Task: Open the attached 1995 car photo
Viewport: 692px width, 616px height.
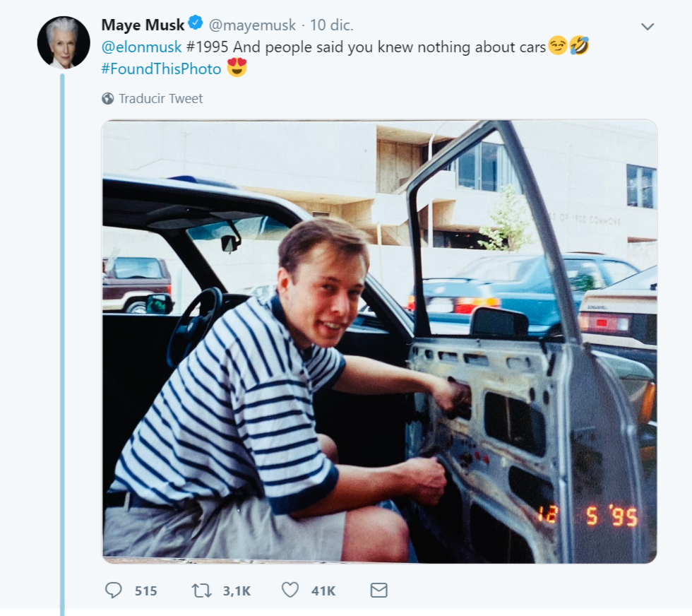Action: tap(379, 341)
